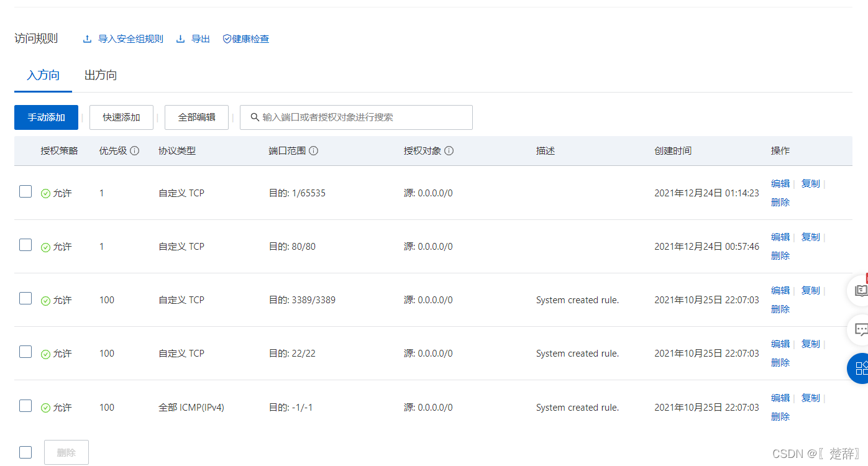Viewport: 868px width, 466px height.
Task: Click green allow icon in 1/65535 row
Action: click(45, 194)
